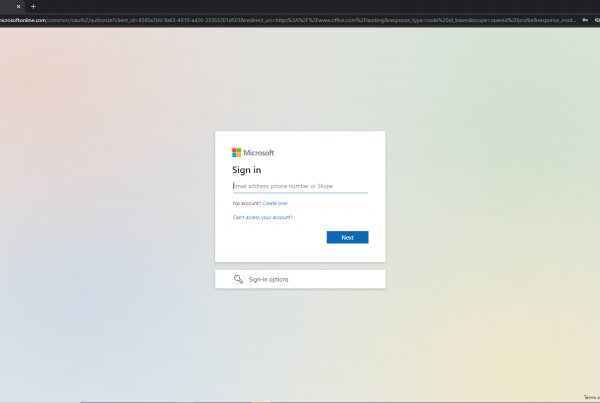
Task: Open a new browser tab
Action: pyautogui.click(x=33, y=7)
